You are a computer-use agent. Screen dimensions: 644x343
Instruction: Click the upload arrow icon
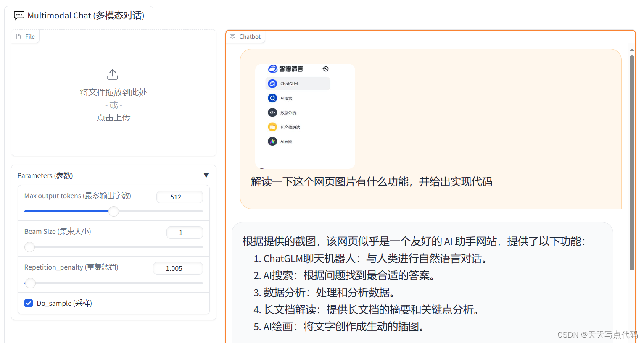(x=113, y=74)
